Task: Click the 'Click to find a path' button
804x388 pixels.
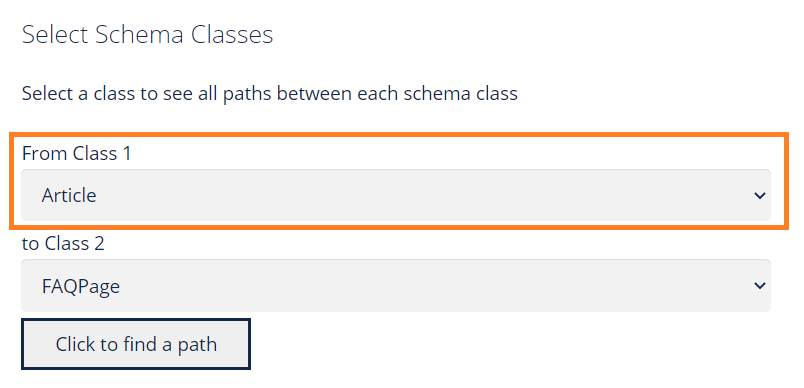Action: pos(136,344)
